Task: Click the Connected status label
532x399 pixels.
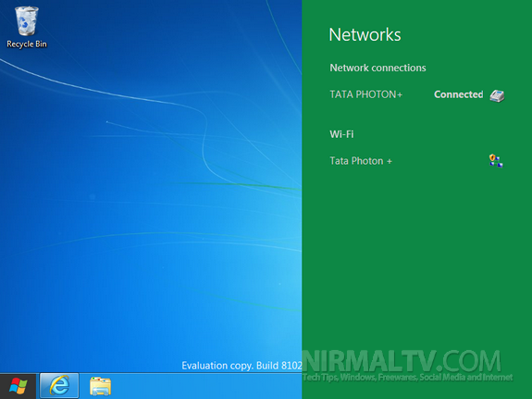Action: pos(458,94)
